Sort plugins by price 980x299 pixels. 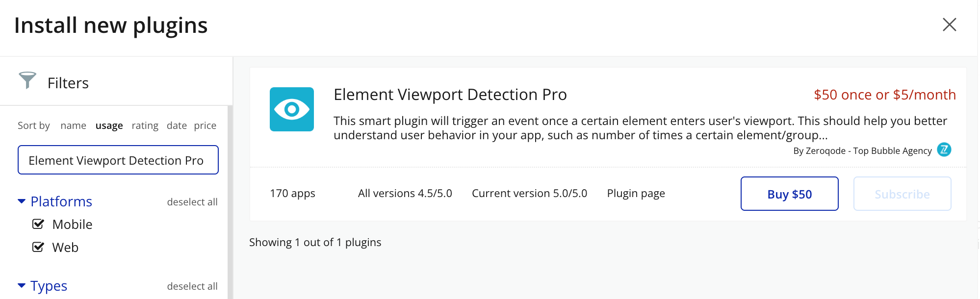coord(205,125)
